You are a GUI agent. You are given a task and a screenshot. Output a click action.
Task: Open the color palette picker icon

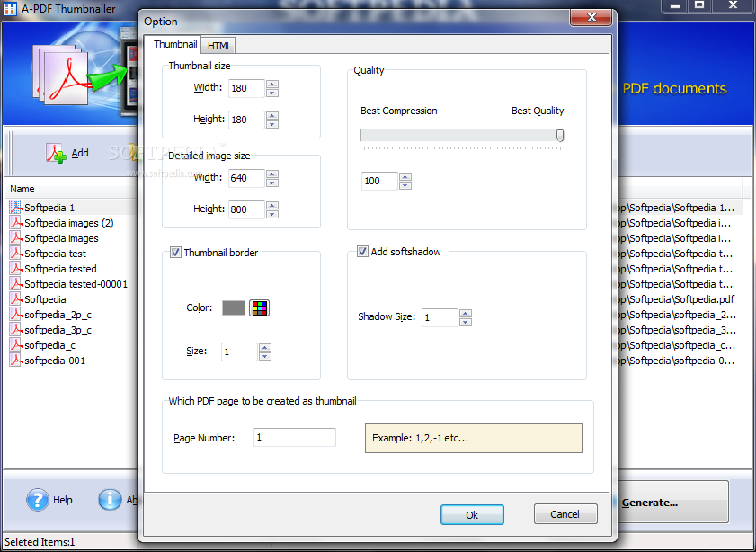tap(260, 308)
